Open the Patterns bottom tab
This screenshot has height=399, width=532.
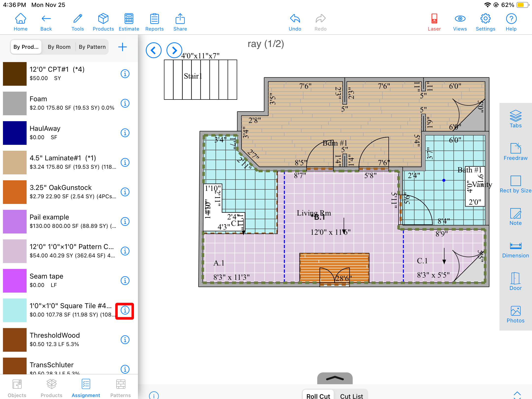coord(120,388)
